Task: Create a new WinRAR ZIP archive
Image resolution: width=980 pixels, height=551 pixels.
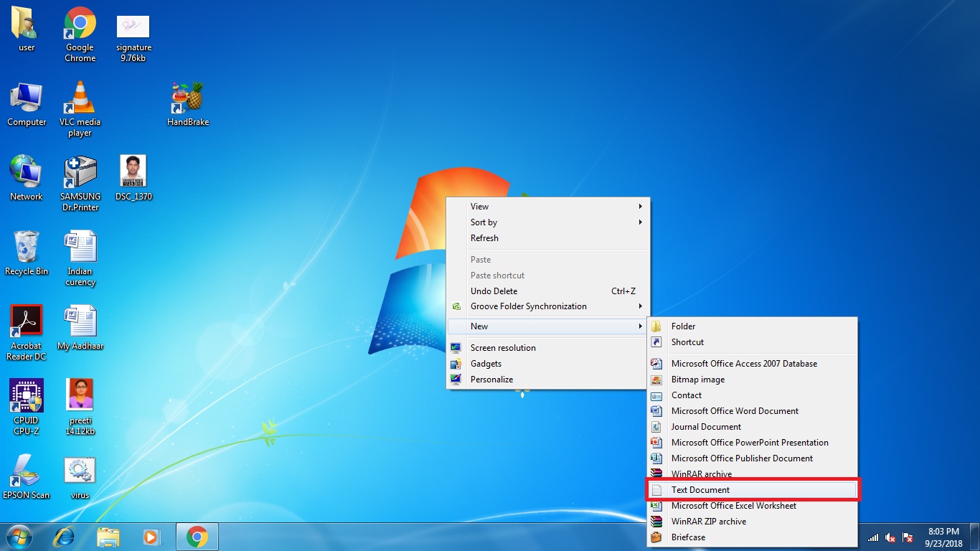Action: click(753, 522)
